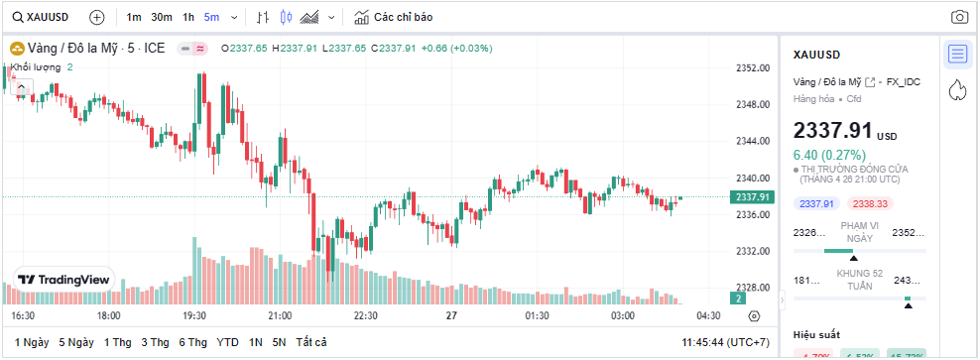Screen dimensions: 980x360
Task: Open the watchlist details panel icon
Action: point(957,54)
